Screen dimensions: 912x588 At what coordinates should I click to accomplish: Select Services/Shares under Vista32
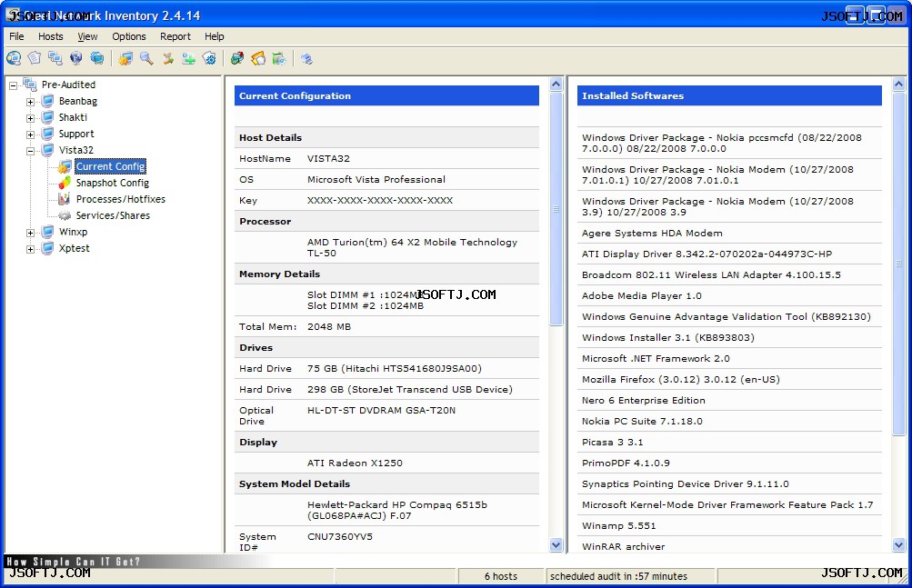tap(113, 215)
